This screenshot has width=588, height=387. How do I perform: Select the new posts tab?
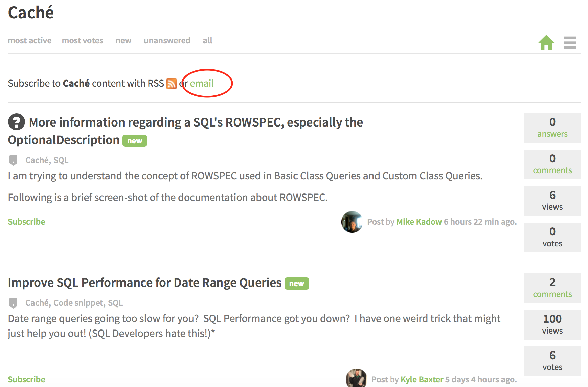tap(123, 41)
